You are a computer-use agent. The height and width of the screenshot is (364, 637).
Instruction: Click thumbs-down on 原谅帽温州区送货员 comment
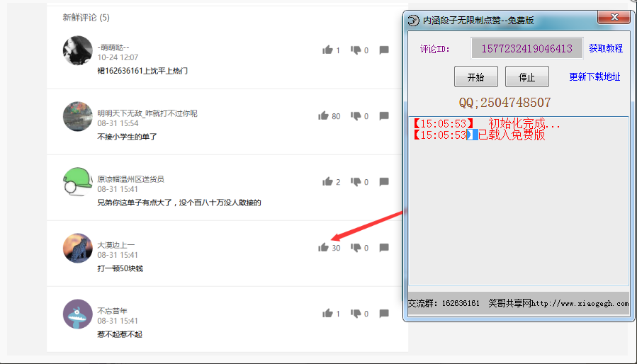pyautogui.click(x=356, y=182)
